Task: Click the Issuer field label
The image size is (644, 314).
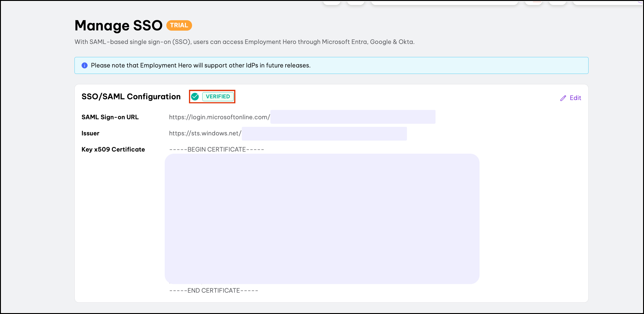Action: tap(90, 133)
